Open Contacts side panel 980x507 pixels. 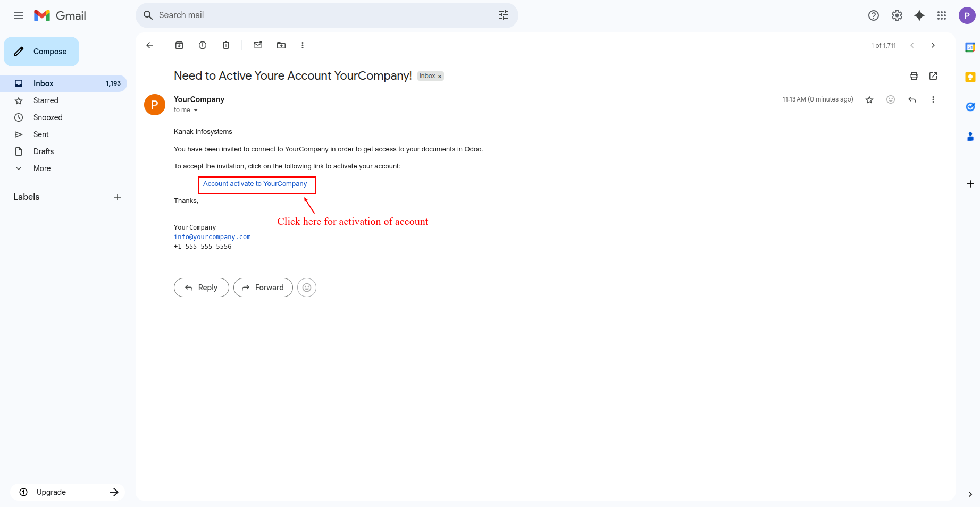point(970,137)
